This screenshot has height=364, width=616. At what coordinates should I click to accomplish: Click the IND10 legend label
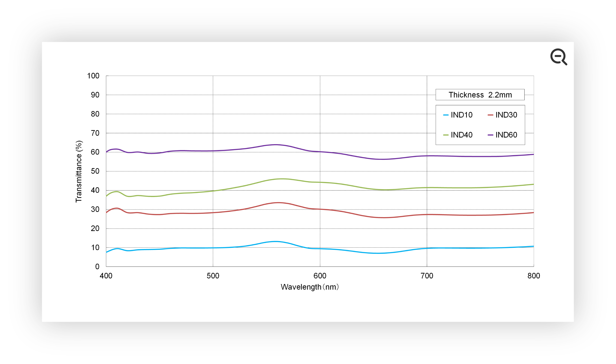[461, 115]
